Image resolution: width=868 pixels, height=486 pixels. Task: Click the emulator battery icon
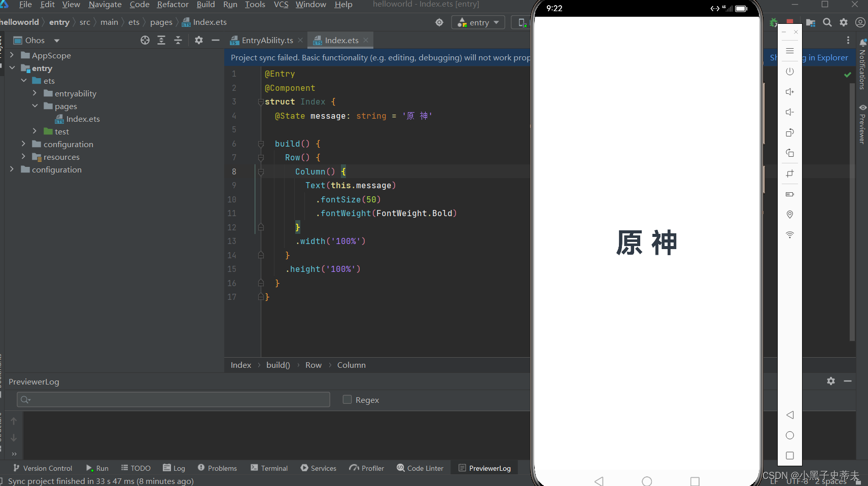click(x=790, y=194)
